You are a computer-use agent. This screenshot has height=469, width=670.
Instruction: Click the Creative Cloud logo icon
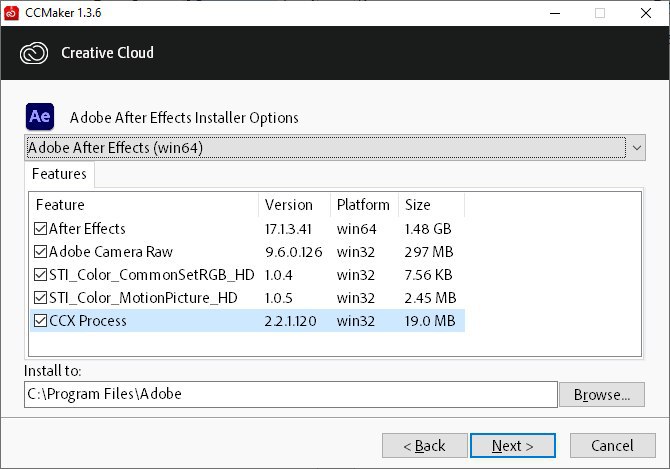(34, 53)
